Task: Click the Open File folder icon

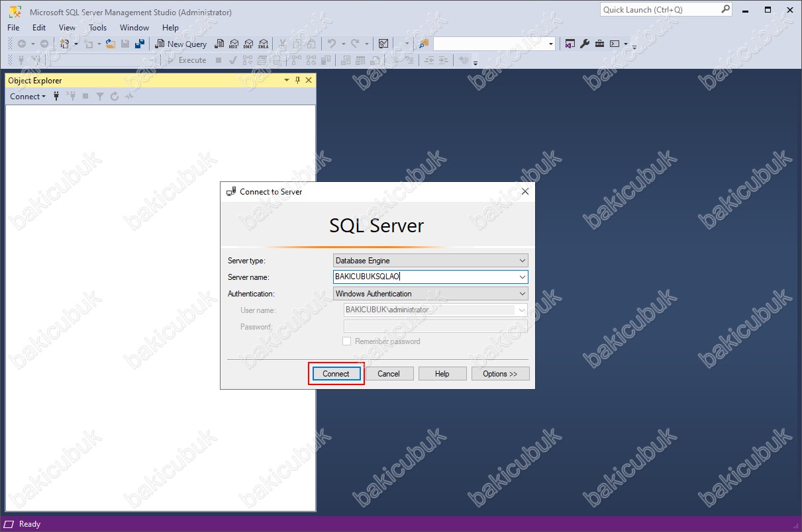Action: click(x=111, y=44)
